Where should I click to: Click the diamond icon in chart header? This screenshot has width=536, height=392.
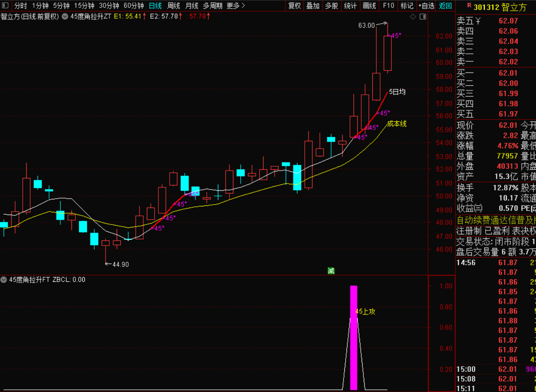(x=413, y=17)
